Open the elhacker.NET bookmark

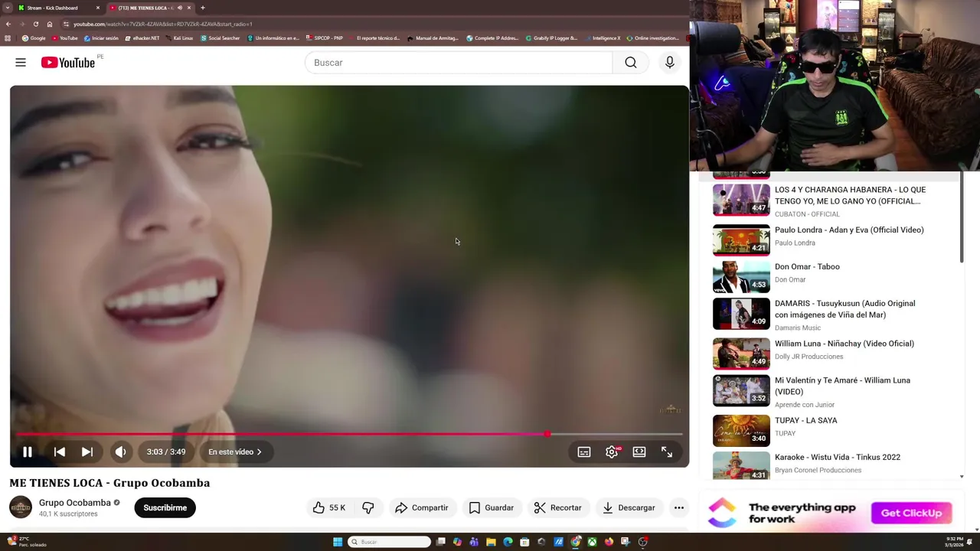coord(142,38)
